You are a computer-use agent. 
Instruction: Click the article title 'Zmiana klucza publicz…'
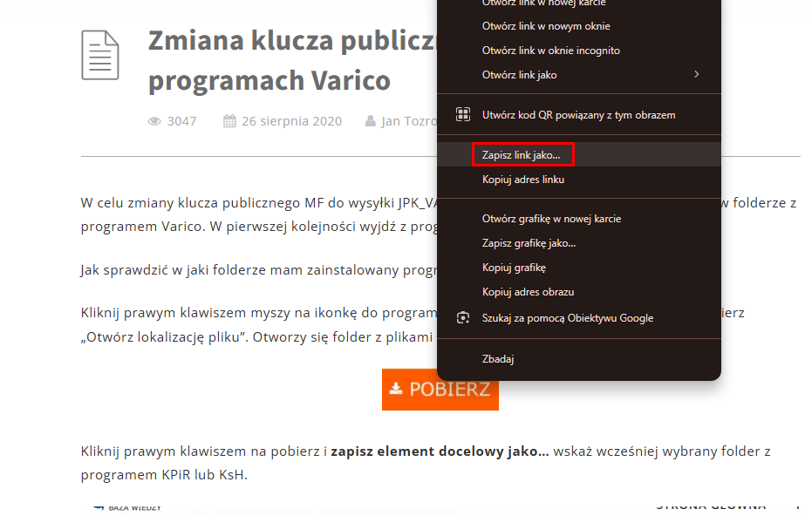click(x=293, y=60)
